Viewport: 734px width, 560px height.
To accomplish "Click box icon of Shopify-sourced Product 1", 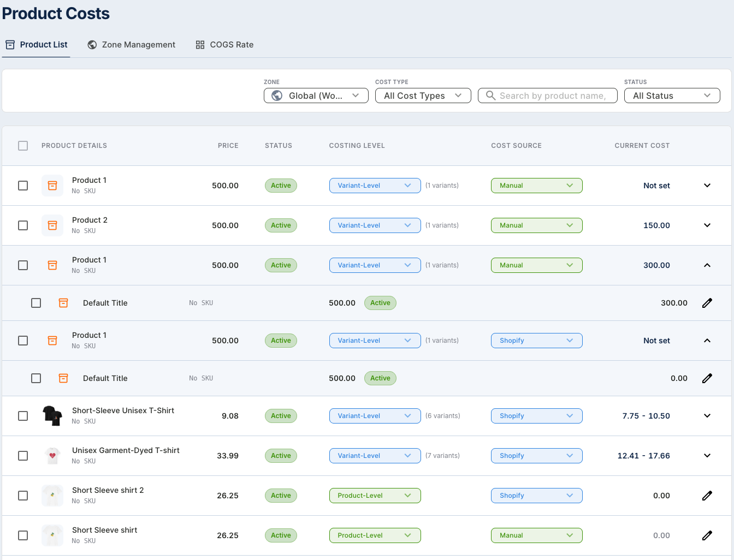I will click(52, 341).
